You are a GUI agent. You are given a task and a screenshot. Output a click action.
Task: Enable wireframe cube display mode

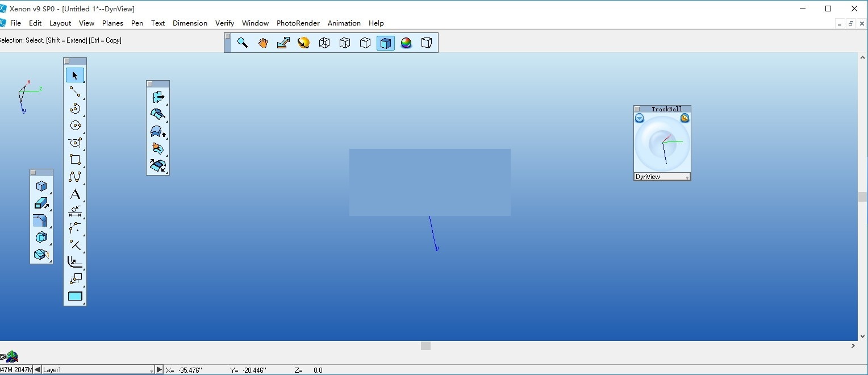click(324, 43)
